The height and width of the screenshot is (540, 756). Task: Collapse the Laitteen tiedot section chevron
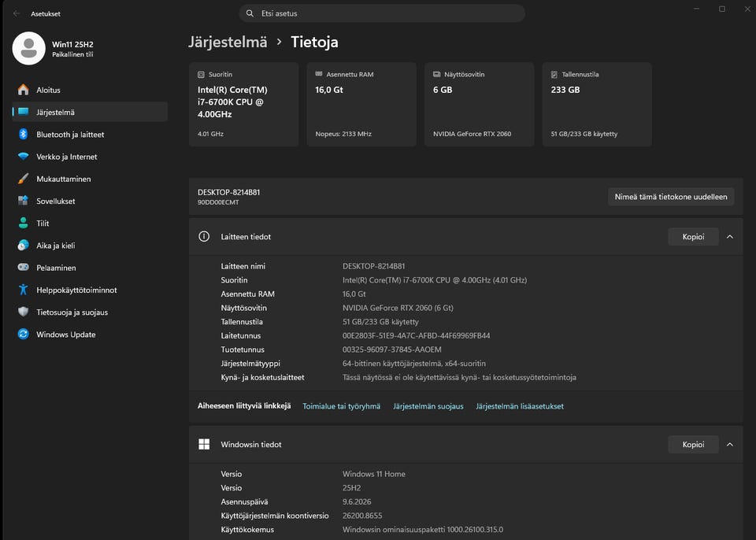730,237
